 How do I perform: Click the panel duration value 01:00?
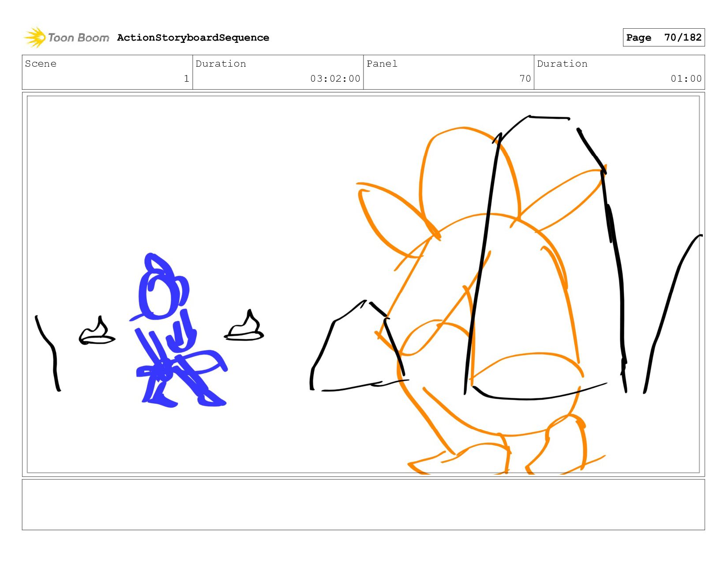[x=686, y=79]
